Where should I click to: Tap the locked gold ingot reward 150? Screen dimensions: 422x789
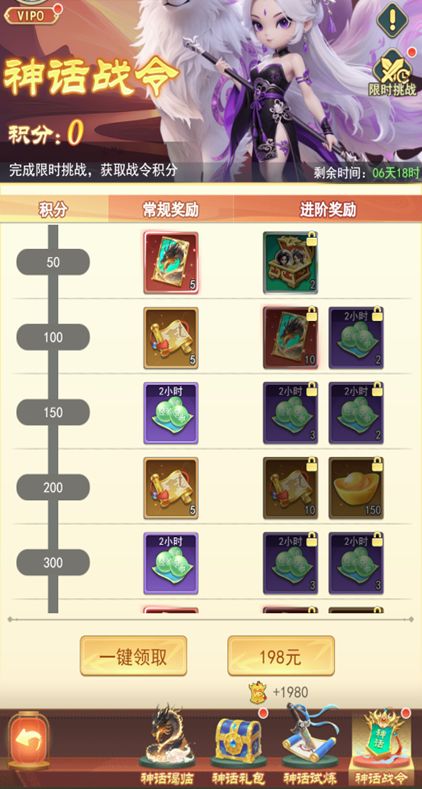click(356, 488)
